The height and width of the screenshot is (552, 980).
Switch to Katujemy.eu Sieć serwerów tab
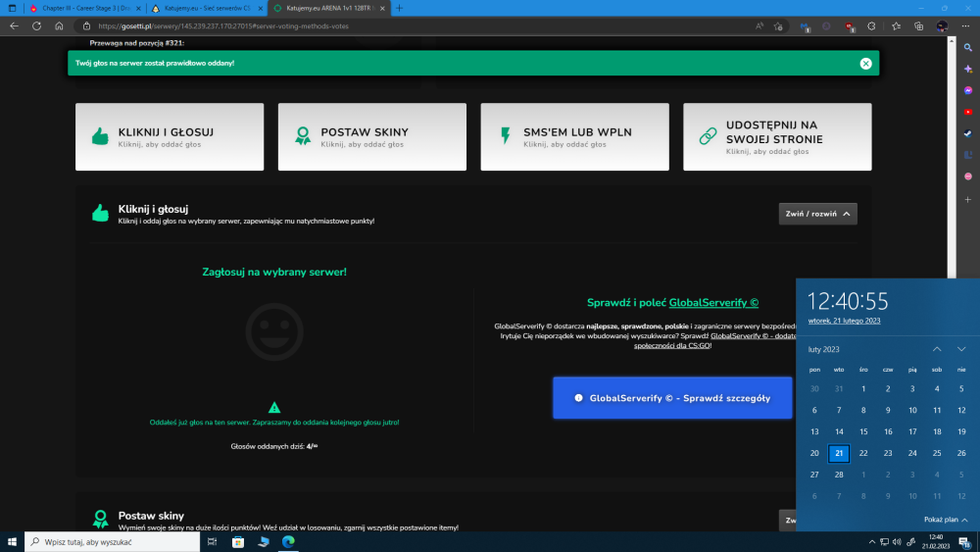(x=206, y=8)
